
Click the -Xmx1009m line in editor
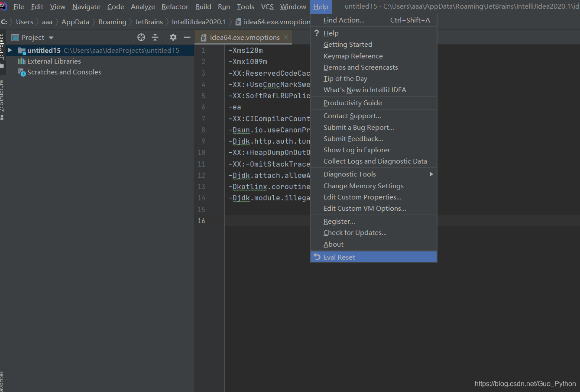(x=248, y=61)
